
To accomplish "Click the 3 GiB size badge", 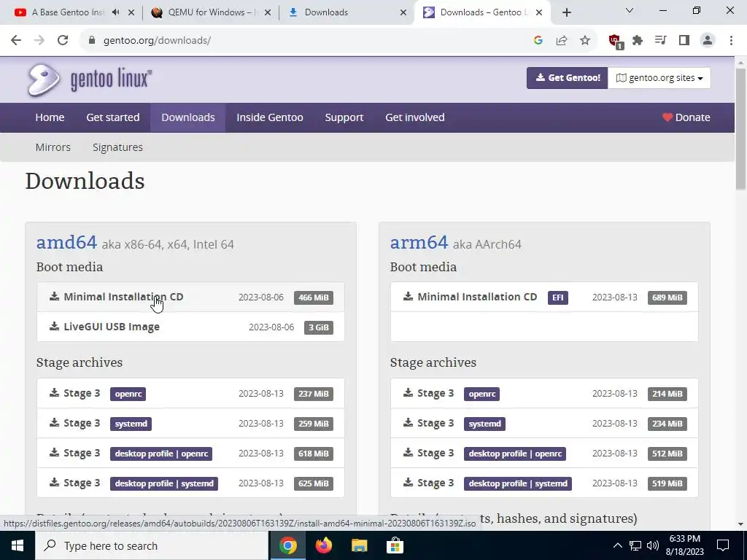I will tap(319, 327).
